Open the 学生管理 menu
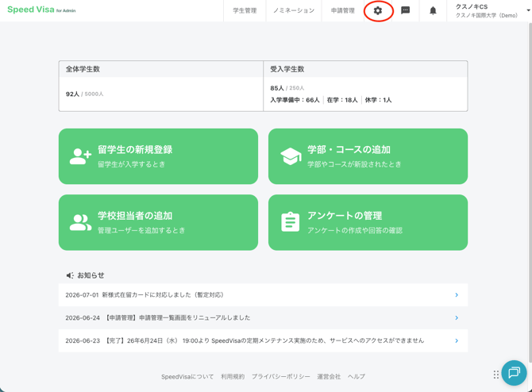Screen dimensions: 532x392 pos(245,10)
